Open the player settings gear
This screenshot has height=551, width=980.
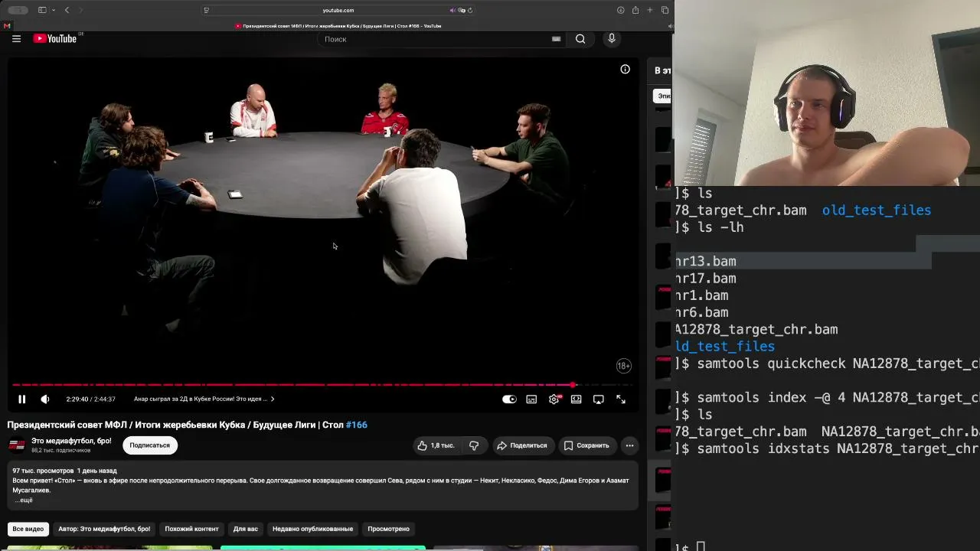pyautogui.click(x=554, y=399)
